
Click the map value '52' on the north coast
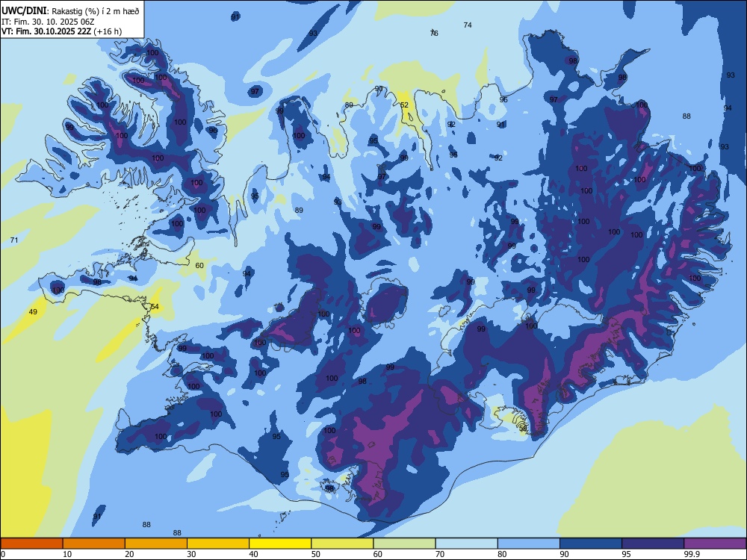coord(404,105)
